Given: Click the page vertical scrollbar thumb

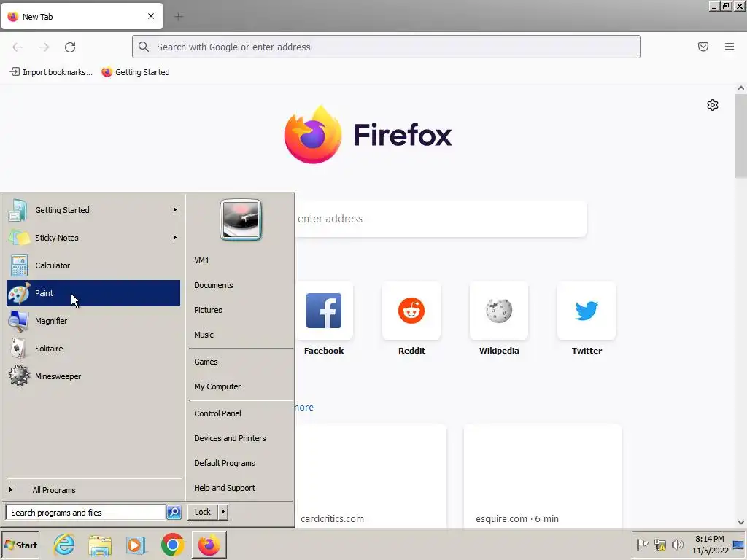Looking at the screenshot, I should pyautogui.click(x=741, y=136).
